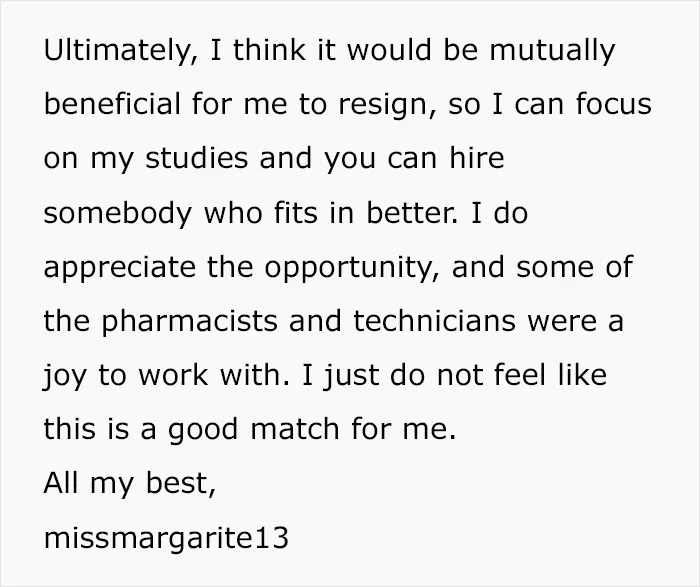Click the word "studies"
Image resolution: width=700 pixels, height=587 pixels.
click(x=196, y=158)
